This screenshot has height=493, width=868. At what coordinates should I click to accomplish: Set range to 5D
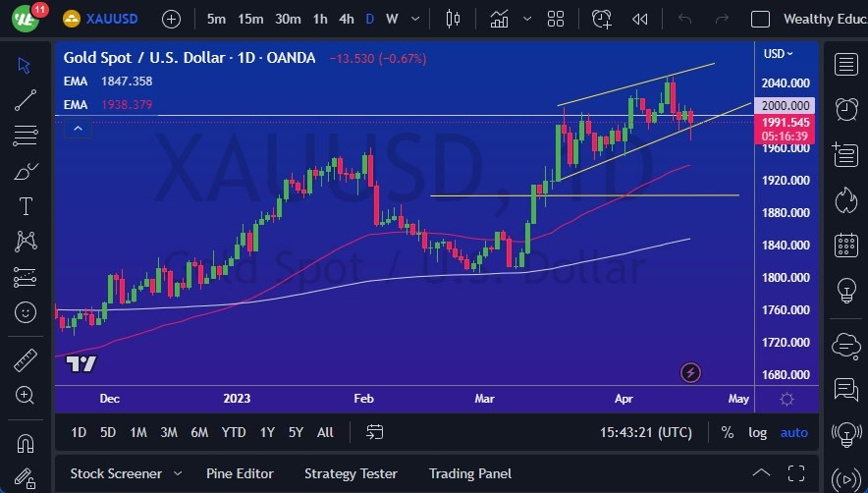click(108, 432)
